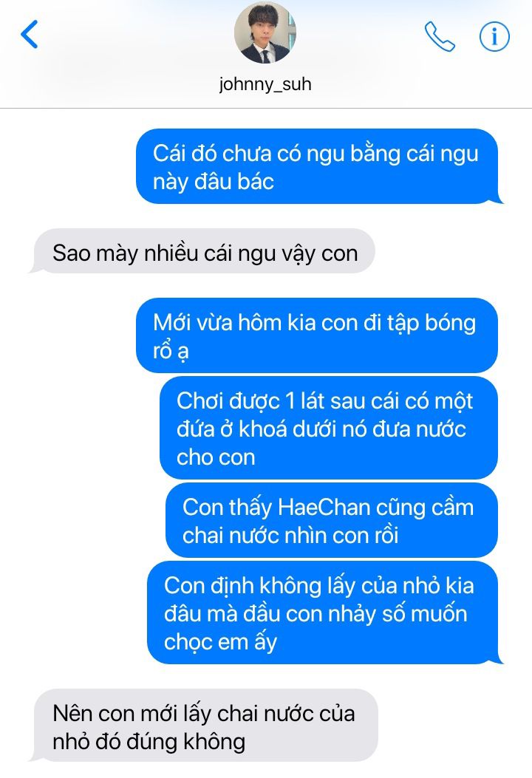Go back using the blue chevron arrow
Viewport: 532px width, 778px height.
[x=30, y=34]
